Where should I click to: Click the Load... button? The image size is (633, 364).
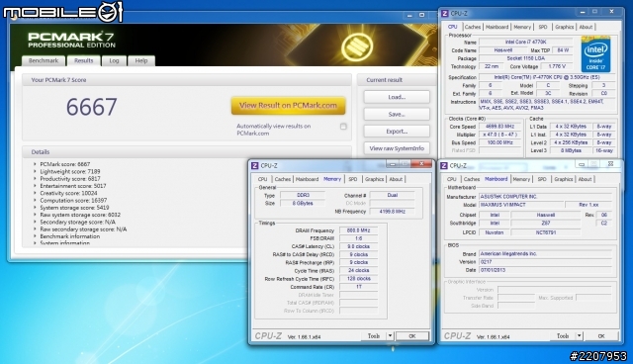click(x=397, y=97)
